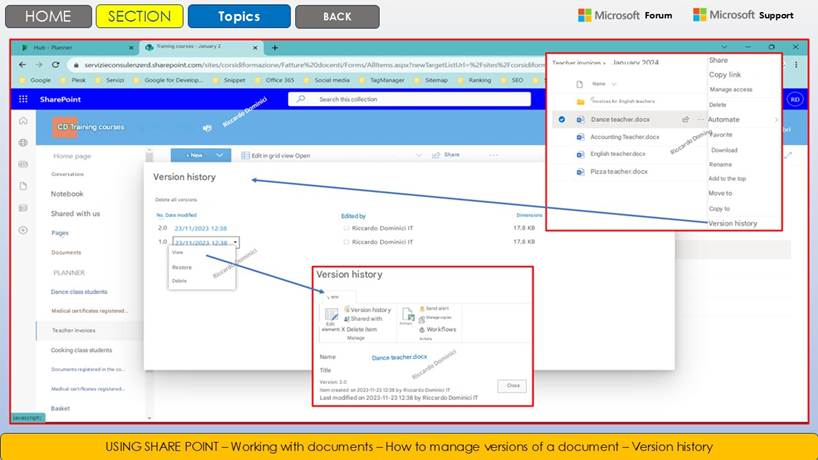Open version 1.0 date dropdown arrow
This screenshot has width=818, height=460.
pyautogui.click(x=235, y=242)
